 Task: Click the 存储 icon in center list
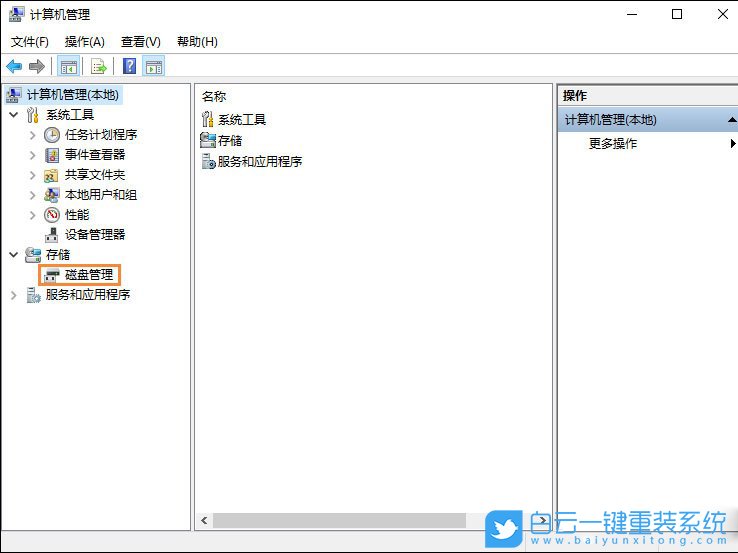208,140
